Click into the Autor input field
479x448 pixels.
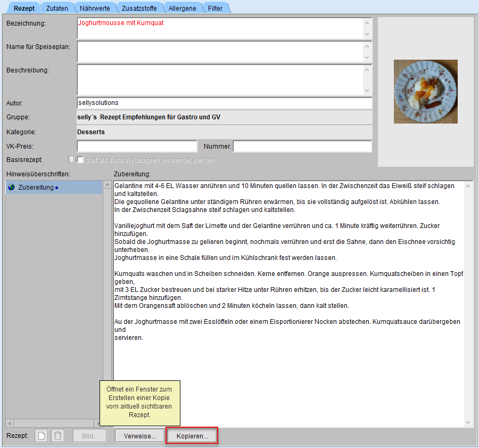click(x=224, y=103)
